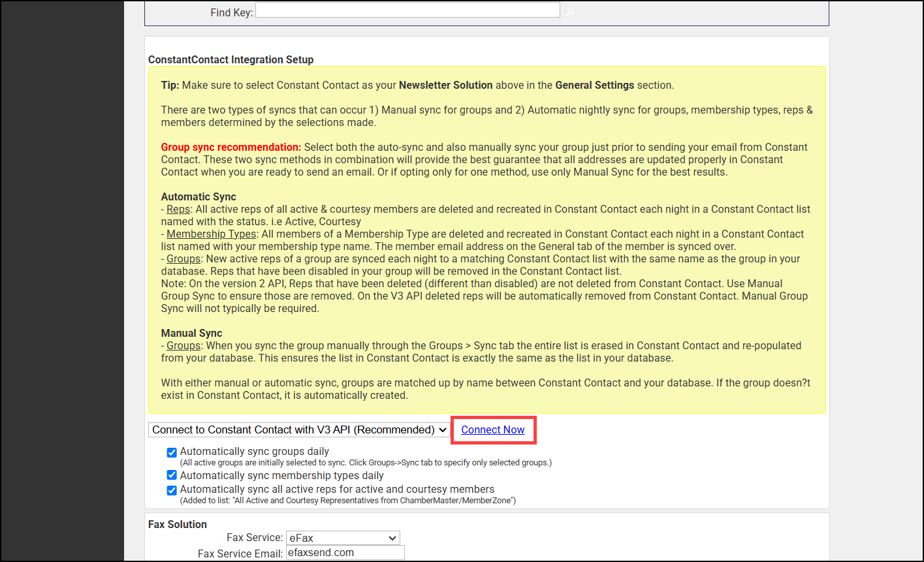Disable auto sync of all active reps checkbox
Viewport: 924px width, 562px height.
(x=172, y=490)
